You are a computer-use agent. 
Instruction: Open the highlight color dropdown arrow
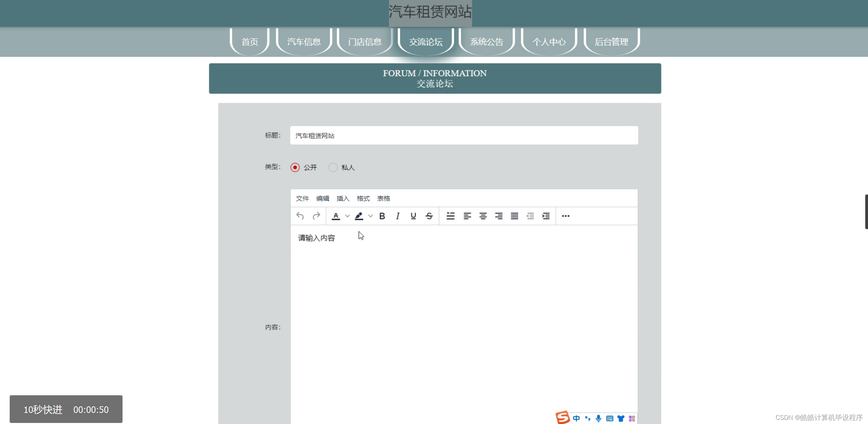[370, 216]
